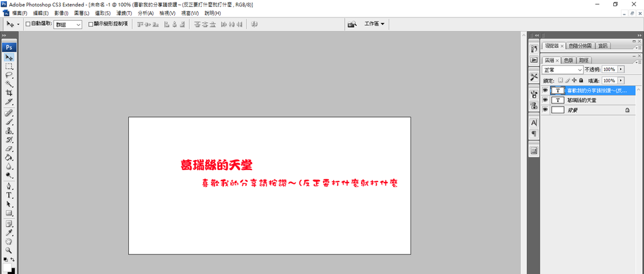Open the 編輯(E) menu
Viewport: 644px width, 274px height.
(41, 14)
